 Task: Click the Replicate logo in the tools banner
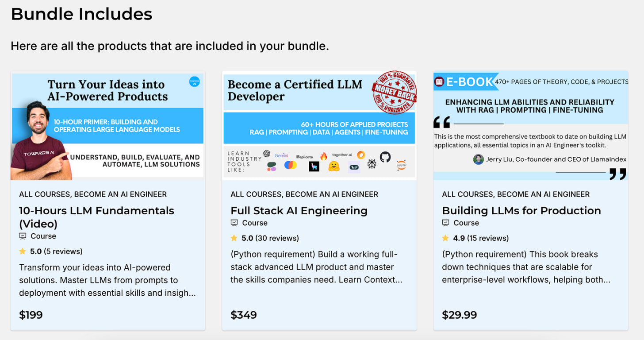304,157
